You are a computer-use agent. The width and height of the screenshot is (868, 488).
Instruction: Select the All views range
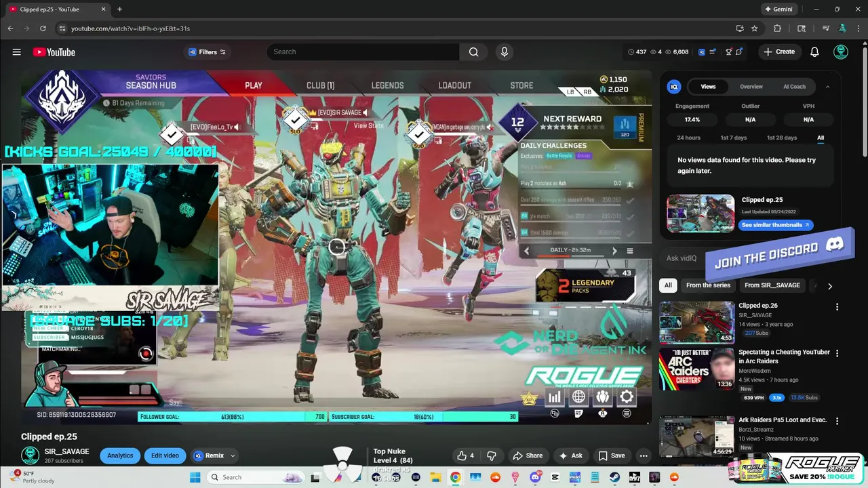point(821,138)
